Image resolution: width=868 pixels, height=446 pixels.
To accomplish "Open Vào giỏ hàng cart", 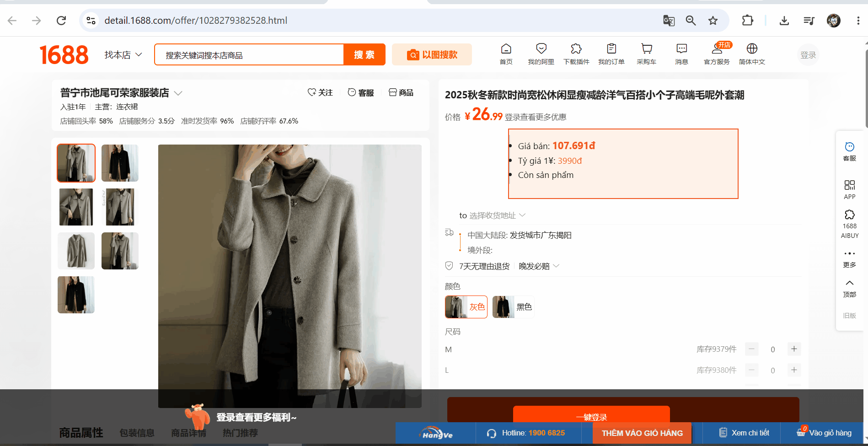I will pyautogui.click(x=824, y=433).
